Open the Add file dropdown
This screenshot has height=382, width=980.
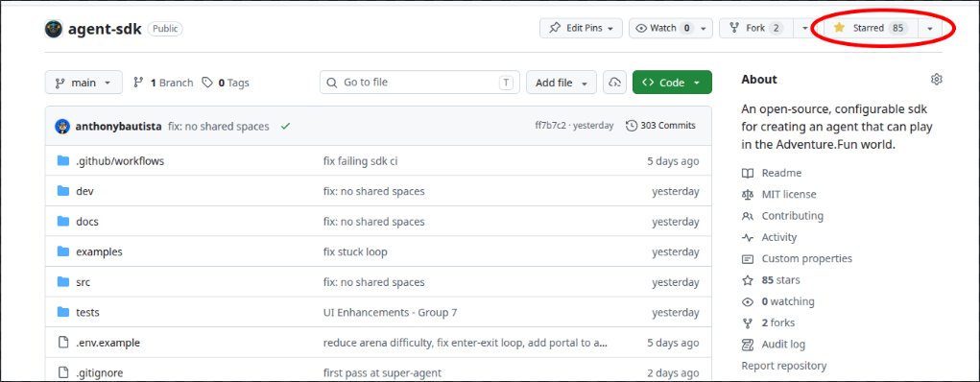562,83
